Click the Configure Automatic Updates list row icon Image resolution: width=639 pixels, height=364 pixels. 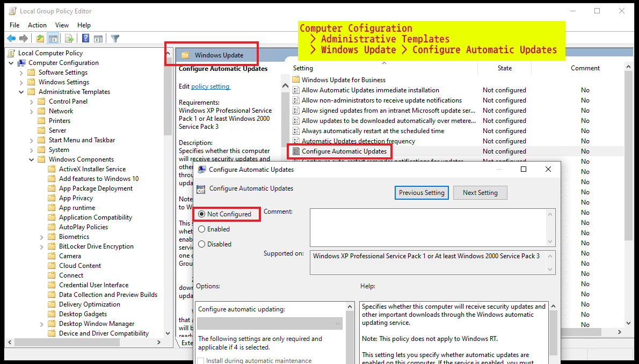[x=296, y=151]
